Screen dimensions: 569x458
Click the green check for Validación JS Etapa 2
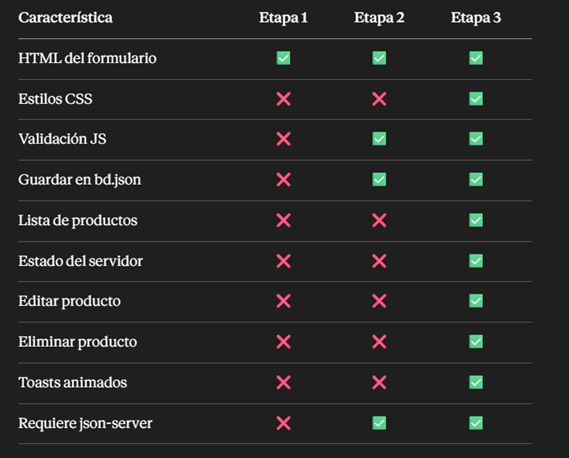379,139
